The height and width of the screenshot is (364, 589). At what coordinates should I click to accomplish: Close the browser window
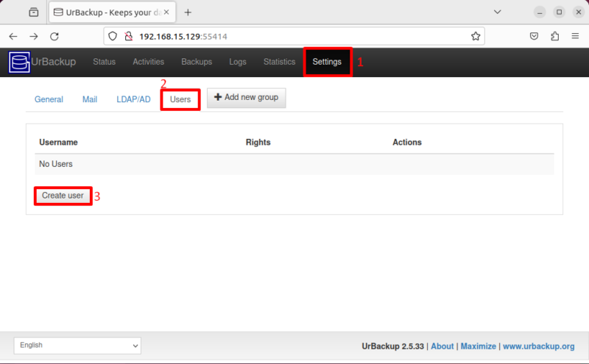click(x=579, y=12)
